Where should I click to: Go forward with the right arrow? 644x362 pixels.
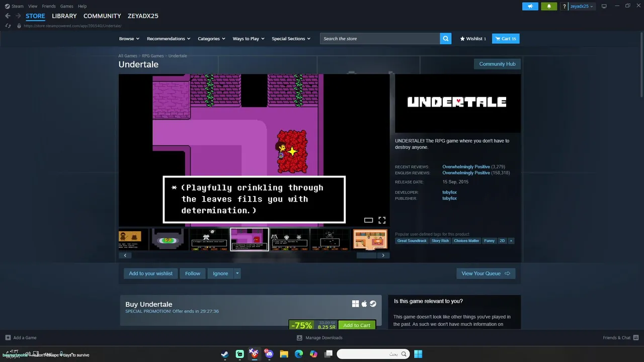pos(18,16)
